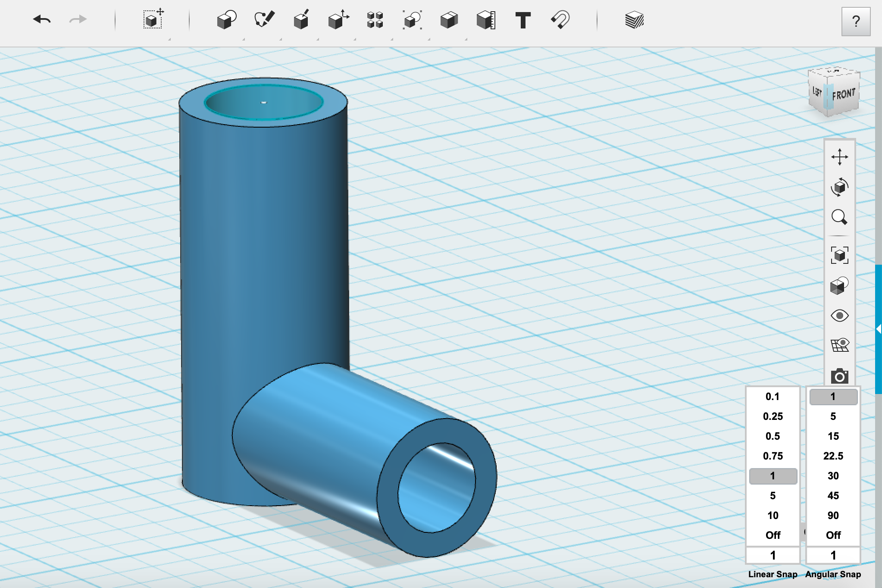Select the Combine tool
The image size is (882, 588).
[x=449, y=20]
